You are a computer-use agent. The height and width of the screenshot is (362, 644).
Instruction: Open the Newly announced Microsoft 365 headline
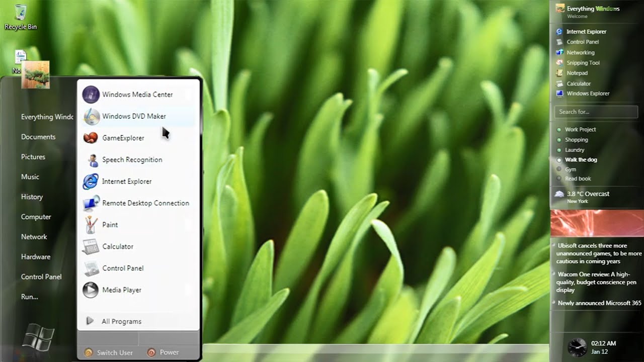click(x=599, y=303)
